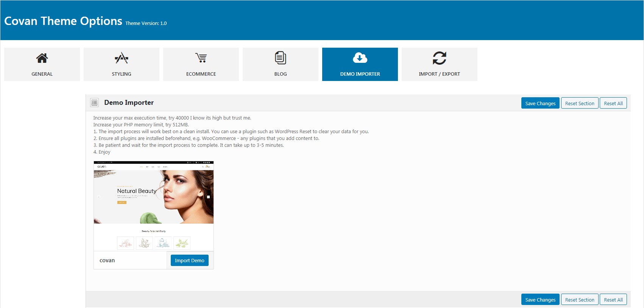
Task: Click the General home icon
Action: (x=42, y=58)
